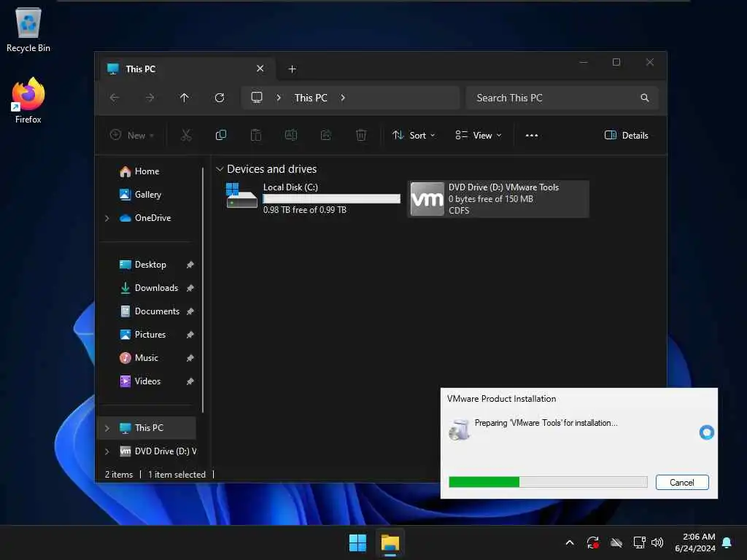Open the Recycle Bin desktop icon
747x560 pixels.
[x=28, y=29]
